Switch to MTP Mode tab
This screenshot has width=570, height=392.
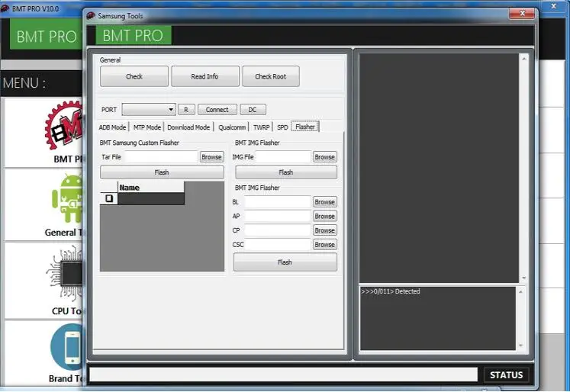pyautogui.click(x=147, y=127)
